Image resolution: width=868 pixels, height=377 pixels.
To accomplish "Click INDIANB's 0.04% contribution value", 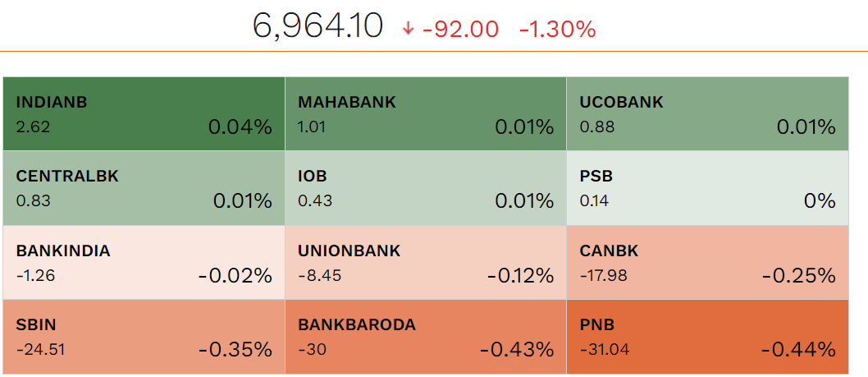I will pos(240,127).
